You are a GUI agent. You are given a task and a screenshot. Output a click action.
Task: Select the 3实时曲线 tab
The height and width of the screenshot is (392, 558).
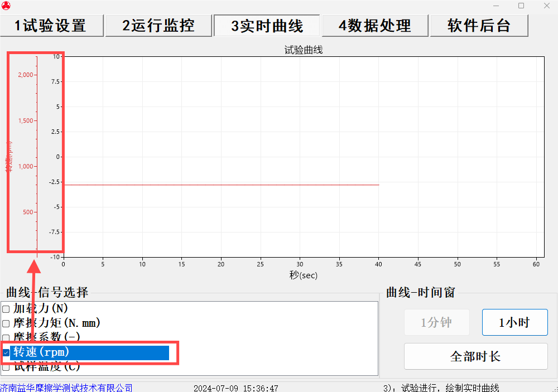(267, 26)
